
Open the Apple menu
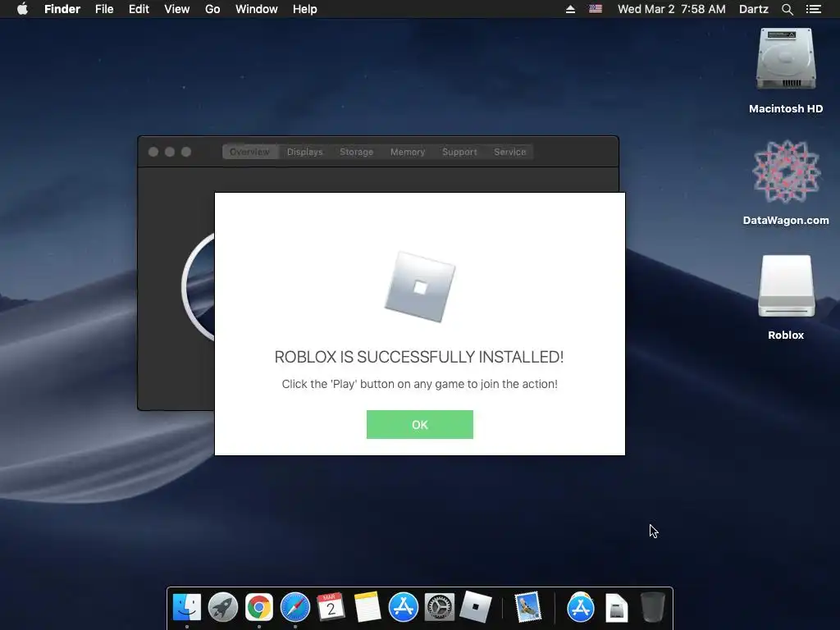22,9
